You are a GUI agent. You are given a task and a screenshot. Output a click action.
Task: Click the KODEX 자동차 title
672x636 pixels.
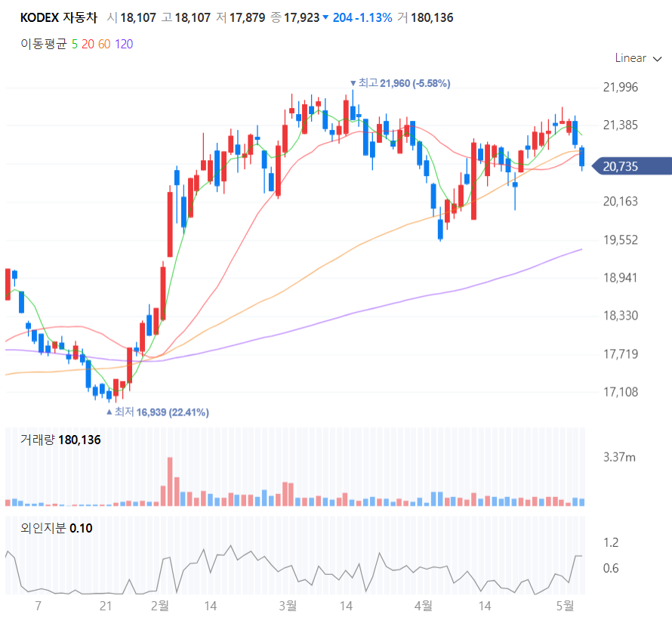coord(59,17)
